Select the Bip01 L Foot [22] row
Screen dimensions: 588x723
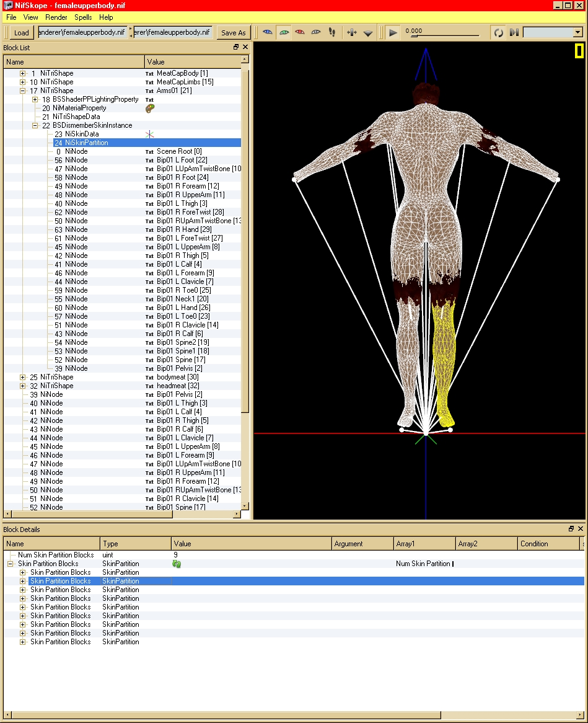tap(122, 160)
